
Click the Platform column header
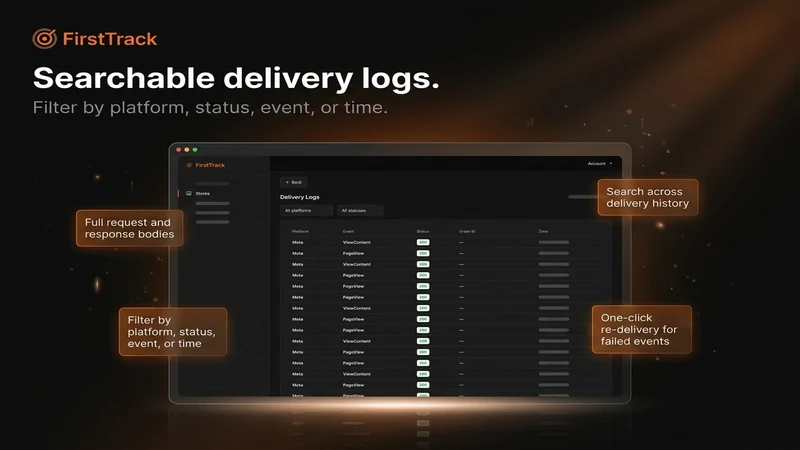tap(300, 231)
